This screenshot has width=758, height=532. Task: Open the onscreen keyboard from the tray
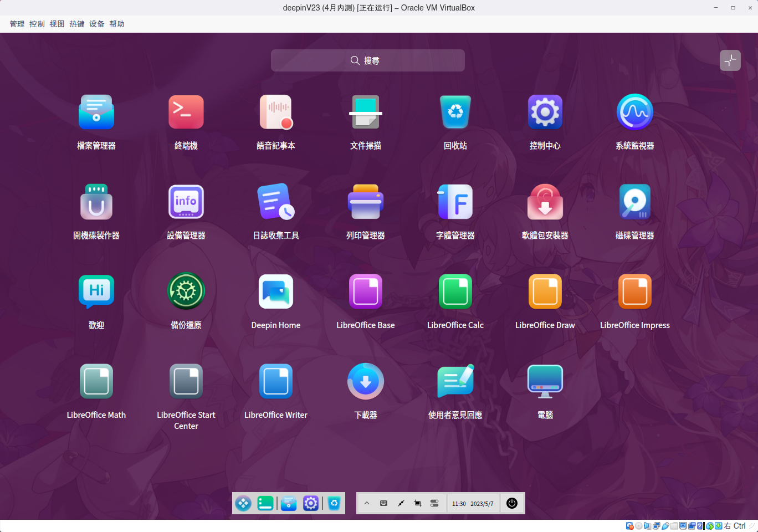tap(383, 503)
